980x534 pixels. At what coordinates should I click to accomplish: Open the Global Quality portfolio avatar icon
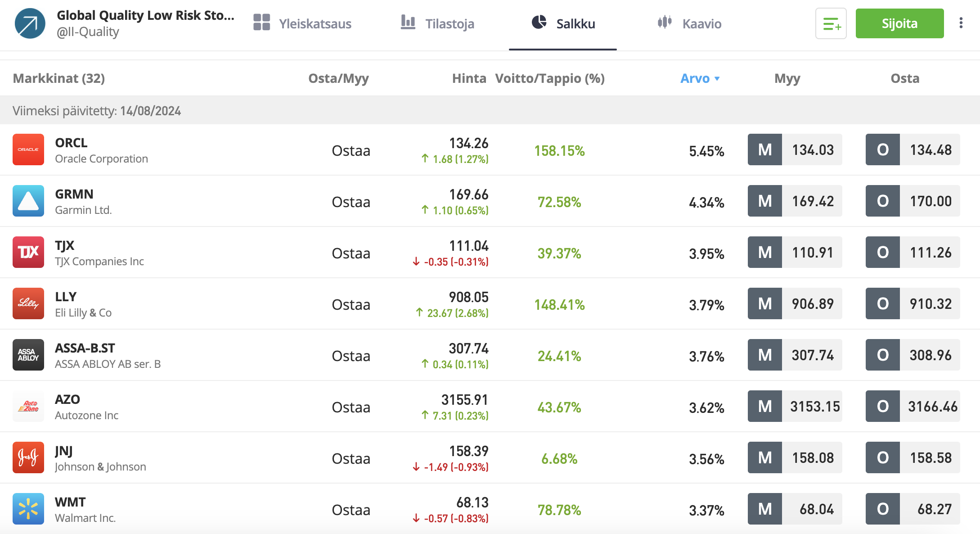[x=30, y=23]
